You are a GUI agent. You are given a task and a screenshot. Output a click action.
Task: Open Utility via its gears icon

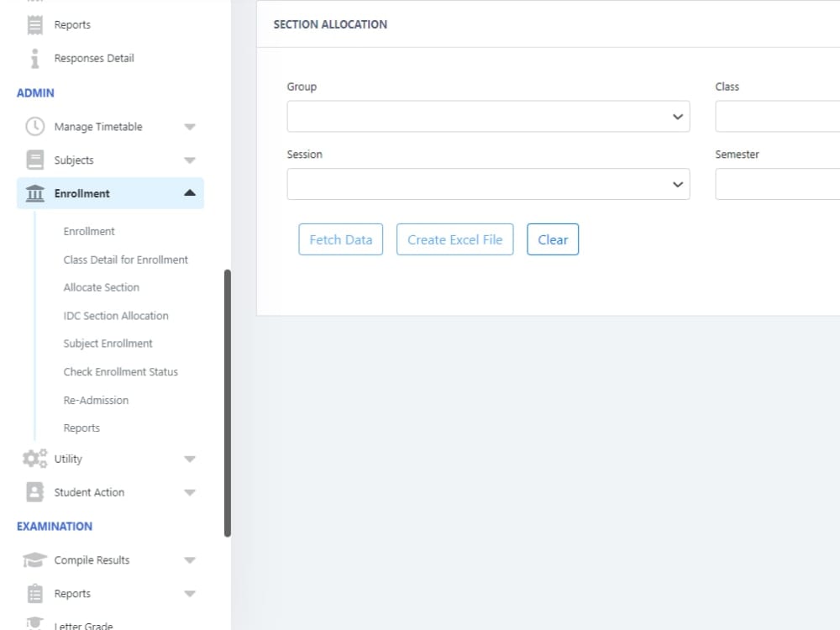click(x=34, y=459)
